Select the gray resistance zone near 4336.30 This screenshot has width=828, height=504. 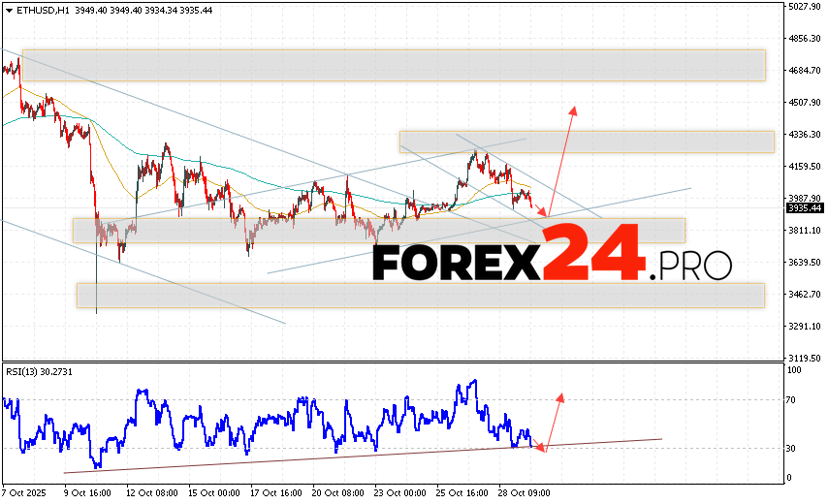[586, 142]
